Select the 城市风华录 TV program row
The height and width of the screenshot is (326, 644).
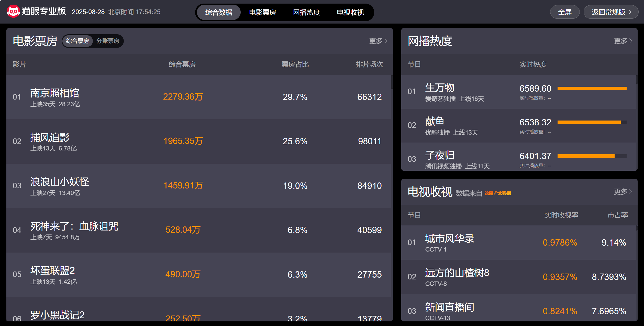coord(449,239)
